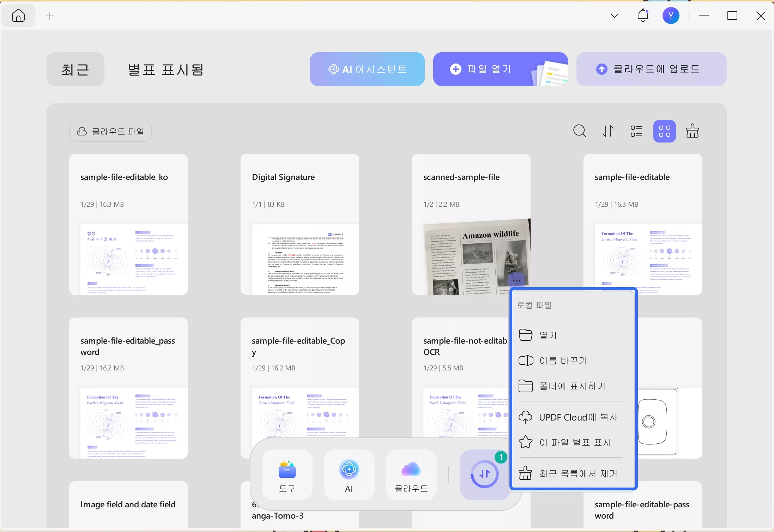Switch to list view icon
Image resolution: width=774 pixels, height=532 pixels.
coord(636,131)
